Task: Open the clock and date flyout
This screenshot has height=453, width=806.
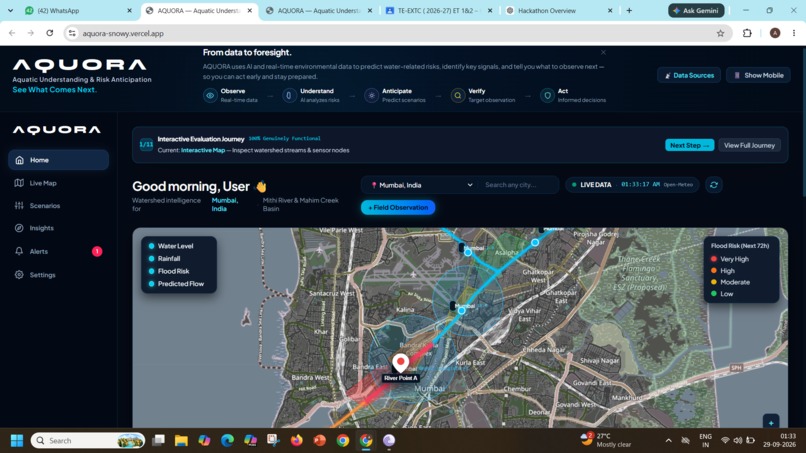Action: click(x=779, y=440)
